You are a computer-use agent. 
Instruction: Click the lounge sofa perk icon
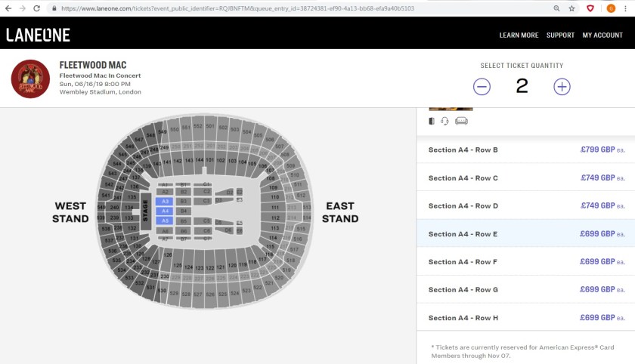click(x=462, y=121)
